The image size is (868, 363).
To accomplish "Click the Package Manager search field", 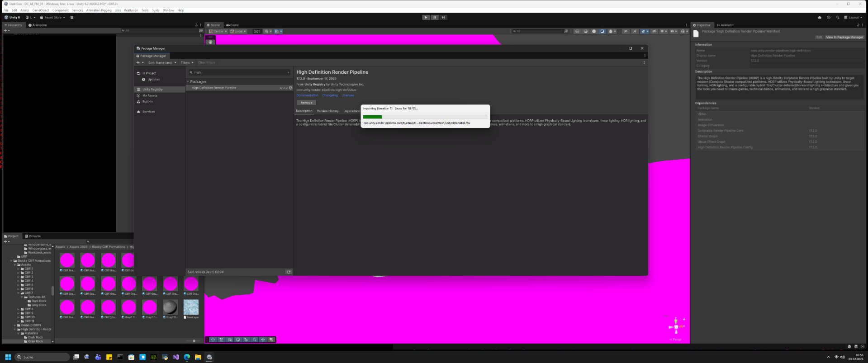I will pyautogui.click(x=239, y=72).
